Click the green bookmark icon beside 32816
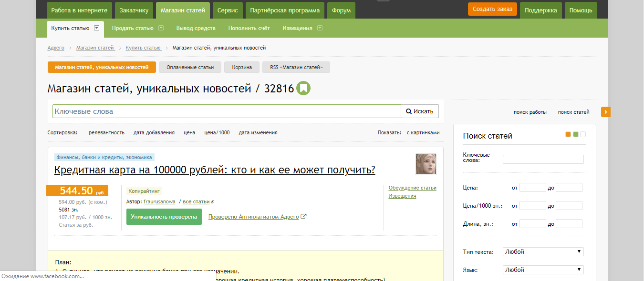 [303, 89]
